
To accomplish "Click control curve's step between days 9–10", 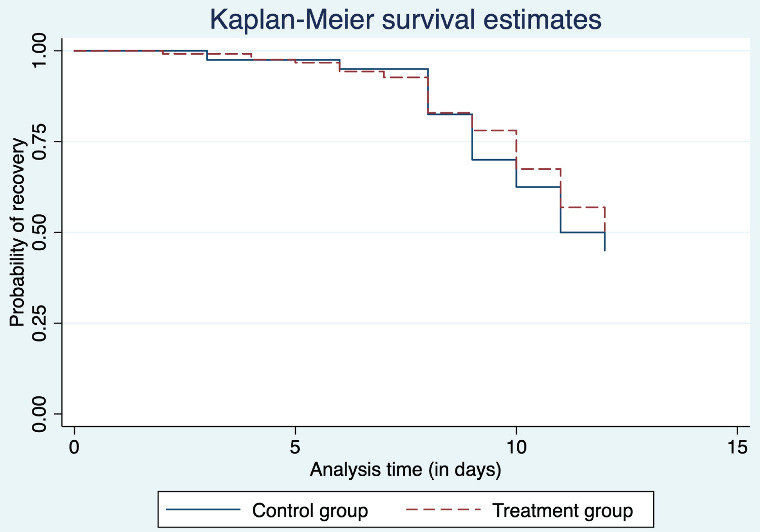I will coord(495,160).
